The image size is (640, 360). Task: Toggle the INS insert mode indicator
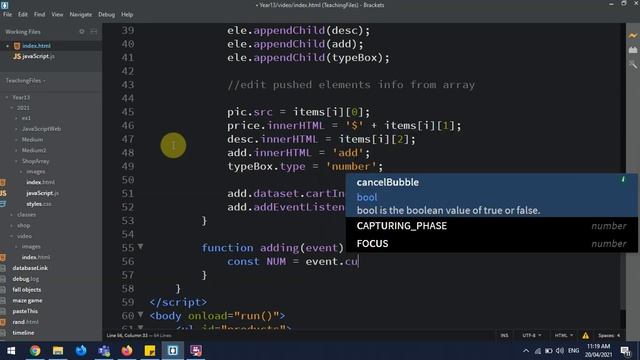pyautogui.click(x=504, y=336)
